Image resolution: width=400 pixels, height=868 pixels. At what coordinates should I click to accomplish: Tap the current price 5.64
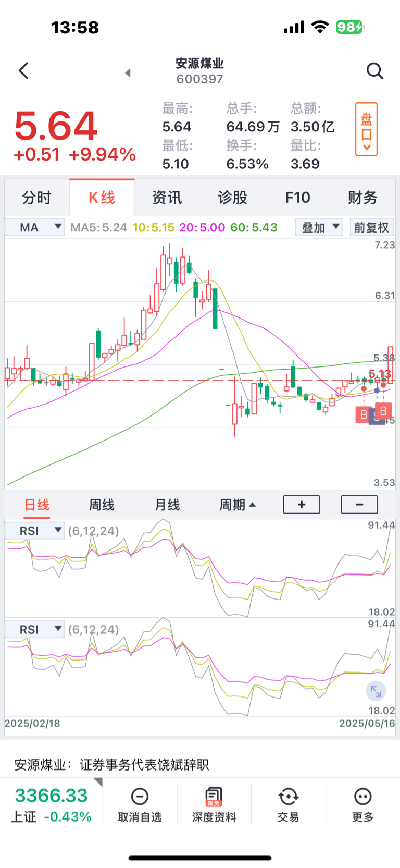[x=56, y=126]
